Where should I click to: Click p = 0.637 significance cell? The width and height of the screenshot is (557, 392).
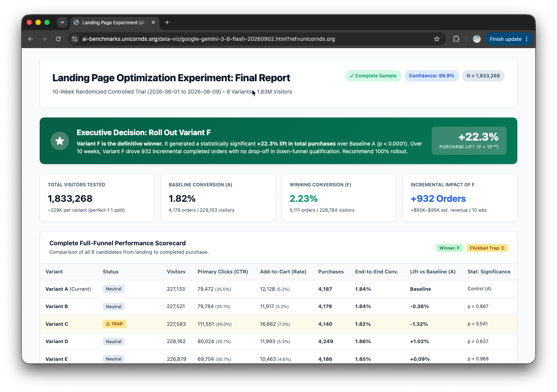[x=478, y=342]
